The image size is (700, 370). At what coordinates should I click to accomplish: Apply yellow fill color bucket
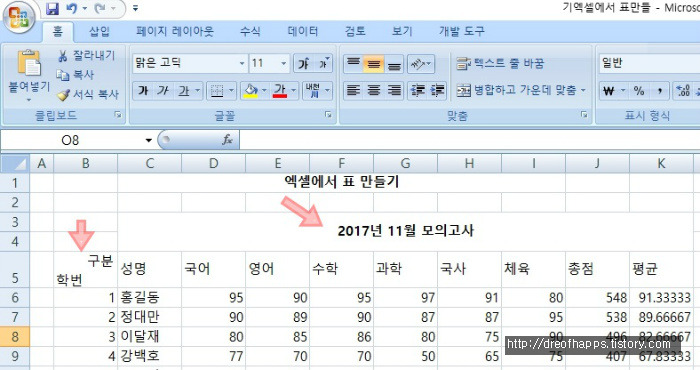pos(251,91)
